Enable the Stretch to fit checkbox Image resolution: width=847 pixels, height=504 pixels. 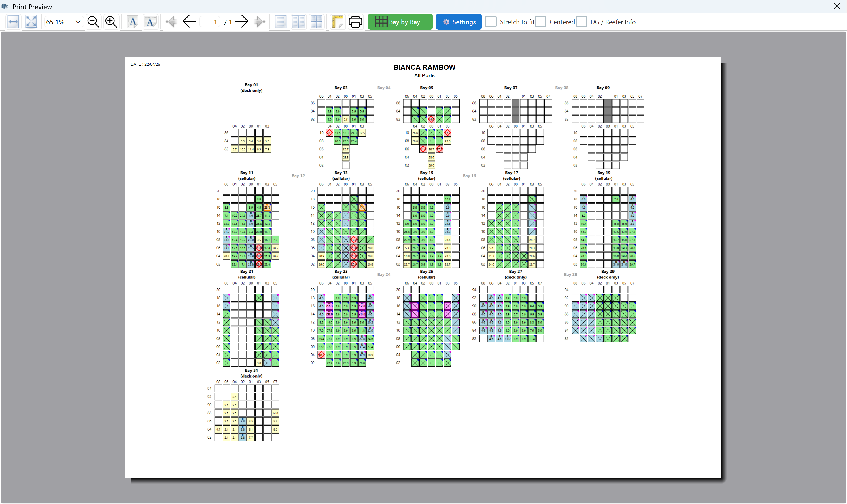(x=491, y=22)
